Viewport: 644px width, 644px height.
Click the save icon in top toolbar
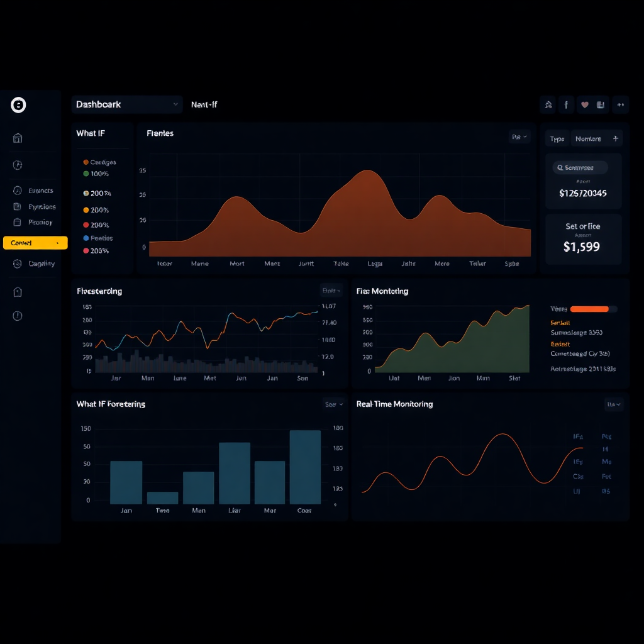tap(600, 105)
